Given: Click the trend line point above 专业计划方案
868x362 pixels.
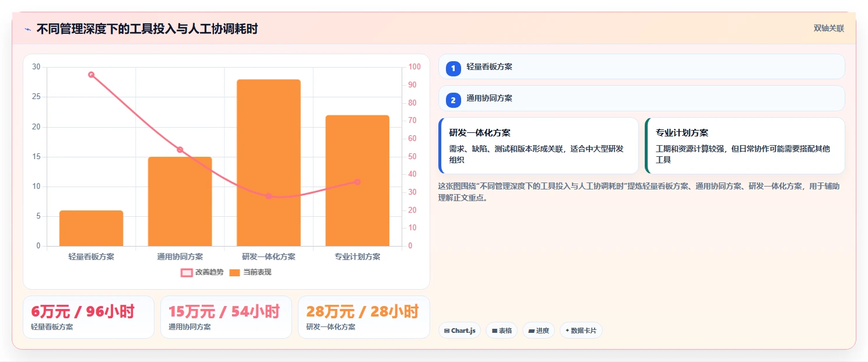Looking at the screenshot, I should pos(357,182).
